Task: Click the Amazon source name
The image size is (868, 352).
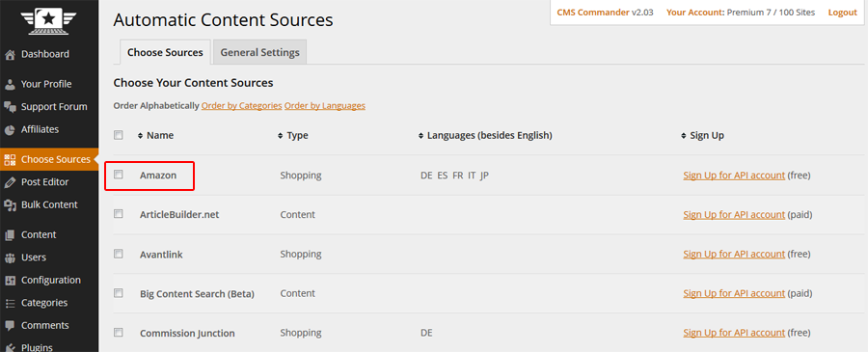Action: 158,176
